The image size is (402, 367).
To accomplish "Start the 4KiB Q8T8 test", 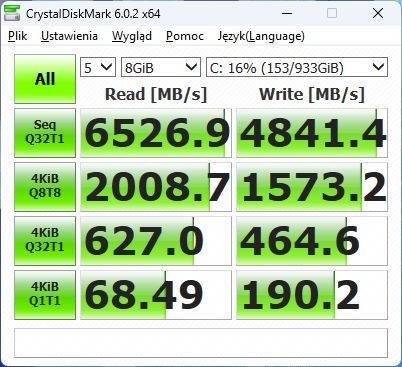I will click(x=45, y=187).
